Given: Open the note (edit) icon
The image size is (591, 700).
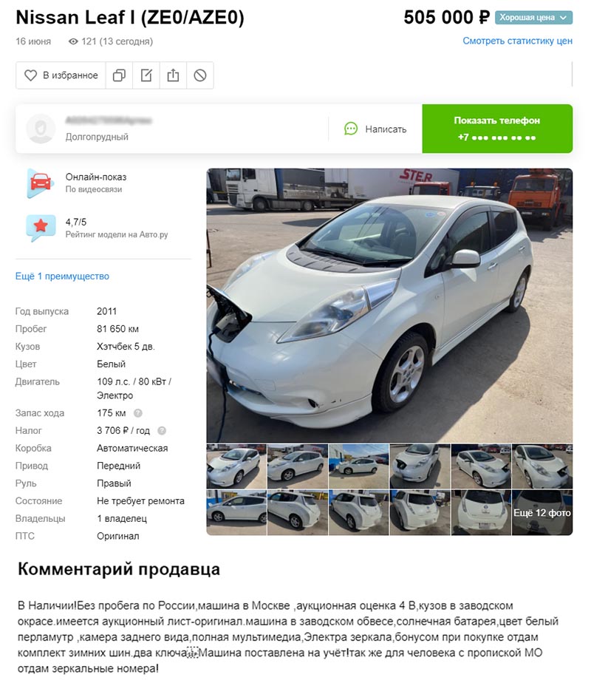Looking at the screenshot, I should coord(146,75).
